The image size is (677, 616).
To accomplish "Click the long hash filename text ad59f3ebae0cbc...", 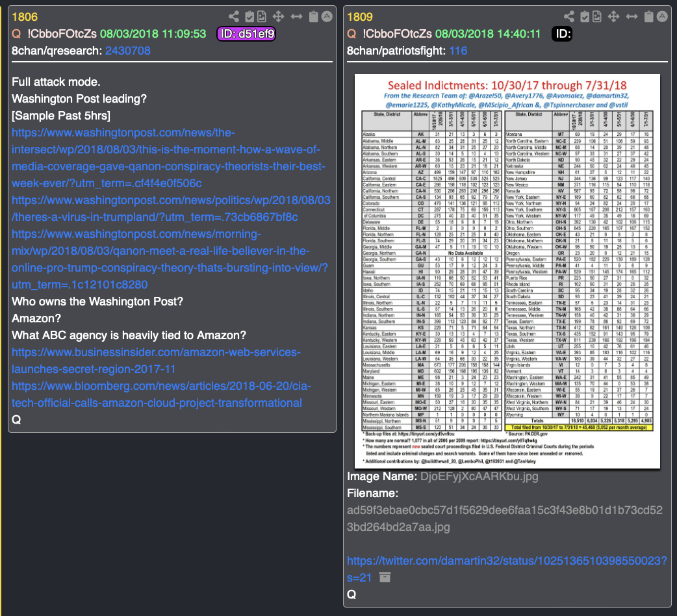I will coord(505,519).
